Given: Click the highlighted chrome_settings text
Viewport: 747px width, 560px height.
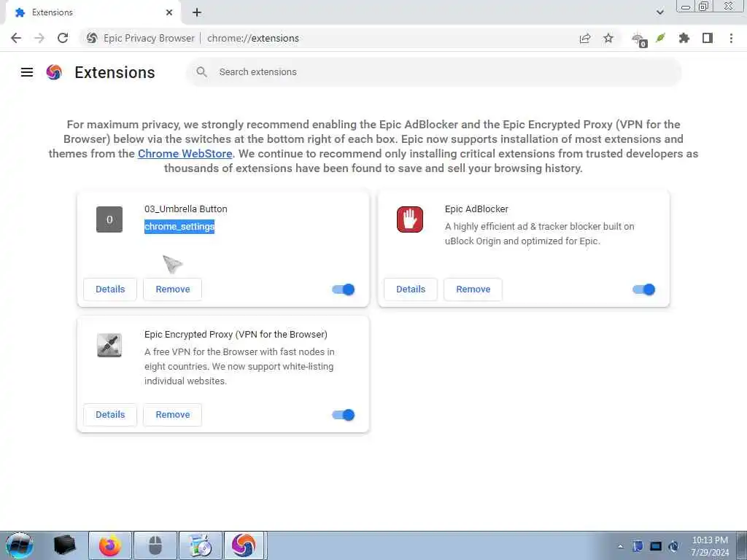Looking at the screenshot, I should [x=179, y=227].
